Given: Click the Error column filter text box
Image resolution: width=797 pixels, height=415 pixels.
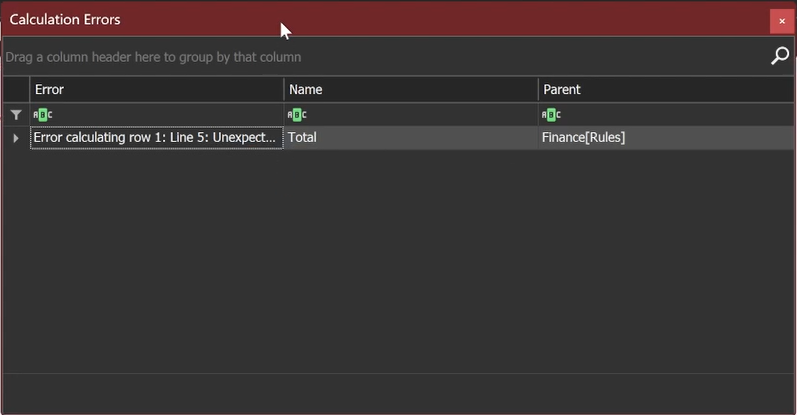Looking at the screenshot, I should (170, 115).
